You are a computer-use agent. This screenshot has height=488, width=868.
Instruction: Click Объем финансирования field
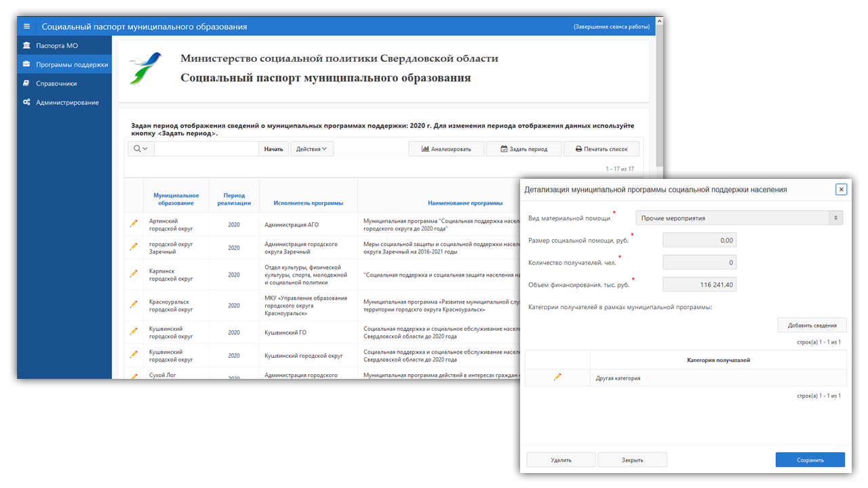[699, 285]
